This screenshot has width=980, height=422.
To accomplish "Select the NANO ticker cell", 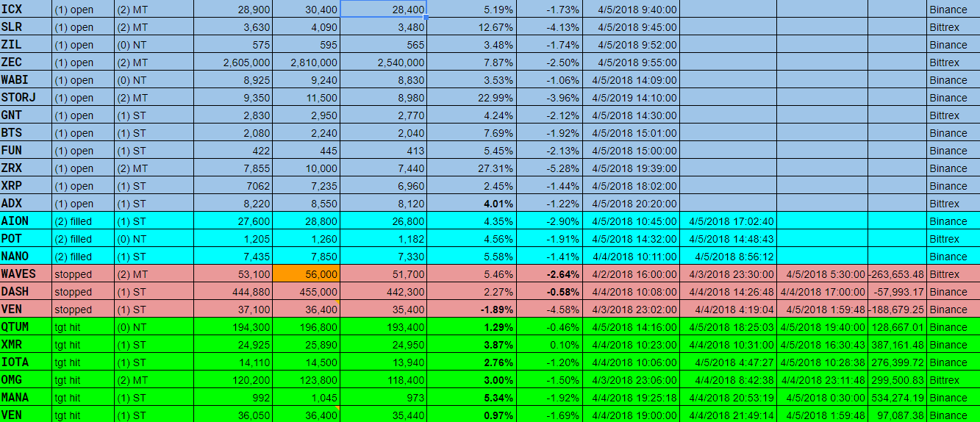I will (26, 257).
